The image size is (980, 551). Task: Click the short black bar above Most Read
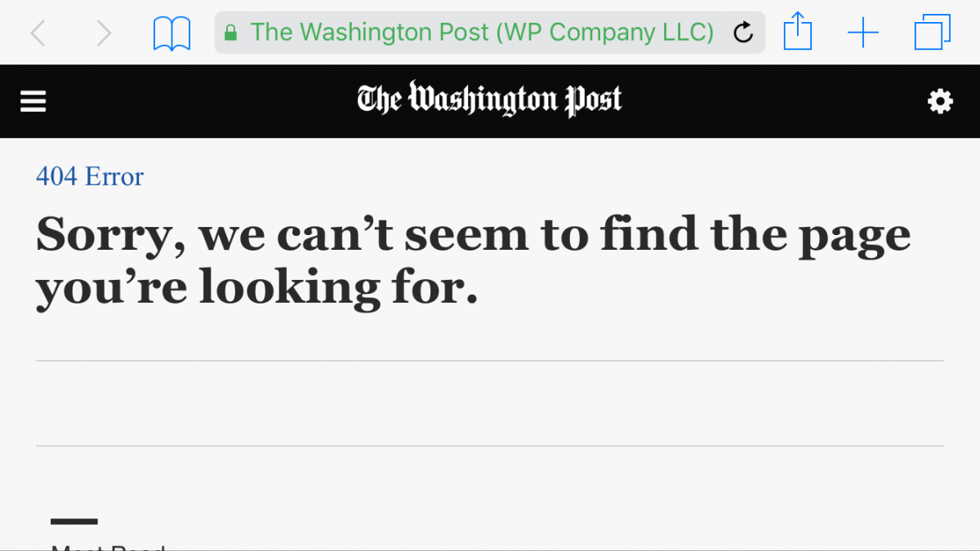[74, 521]
